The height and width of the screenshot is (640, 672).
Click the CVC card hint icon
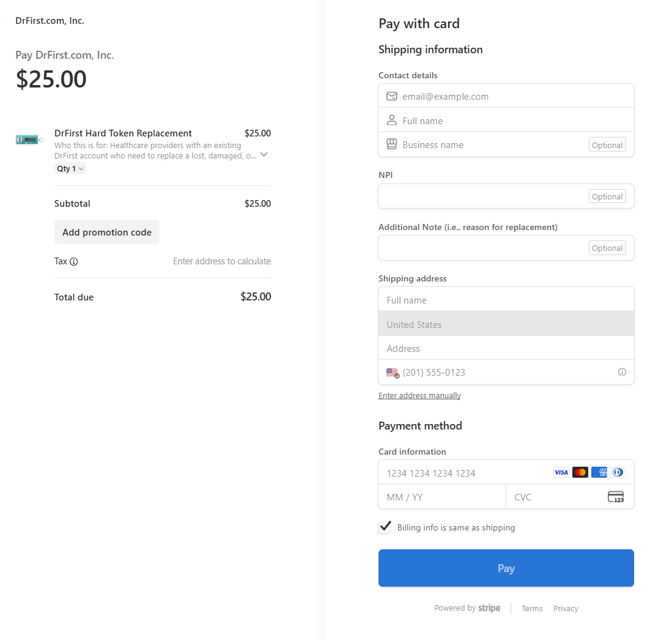(x=616, y=497)
